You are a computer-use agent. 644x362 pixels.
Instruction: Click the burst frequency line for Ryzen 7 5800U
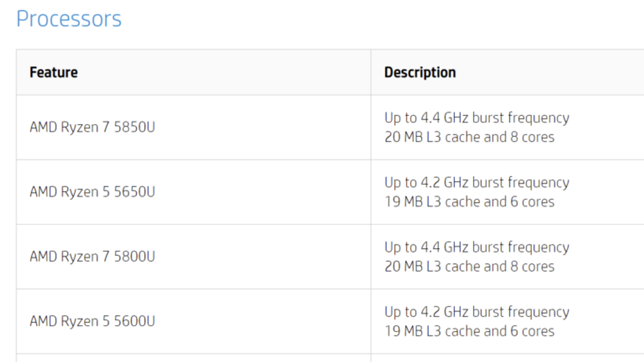point(477,247)
